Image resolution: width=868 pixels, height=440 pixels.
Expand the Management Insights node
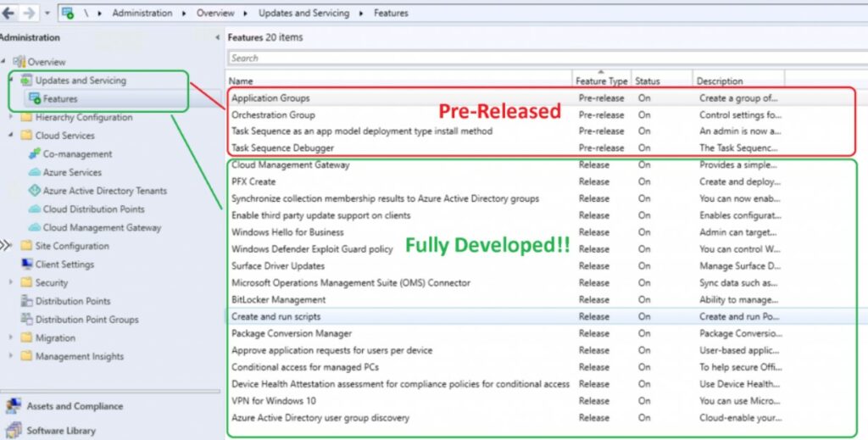tap(10, 356)
